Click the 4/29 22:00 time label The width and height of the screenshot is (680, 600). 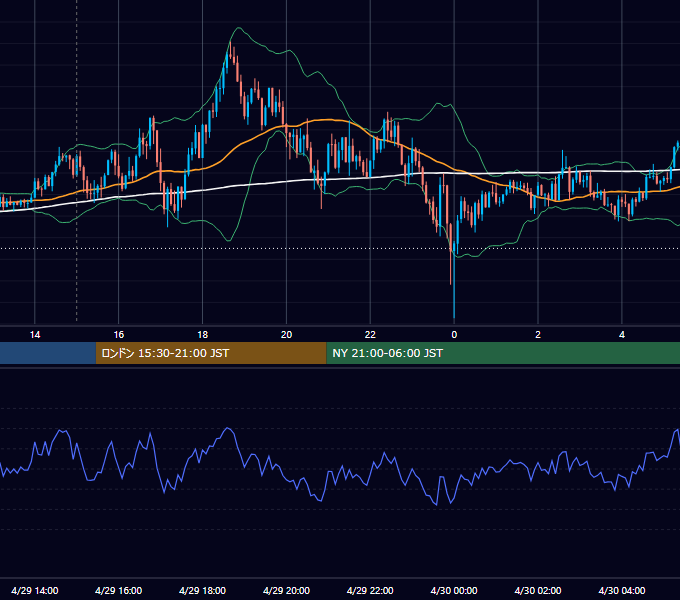point(370,590)
